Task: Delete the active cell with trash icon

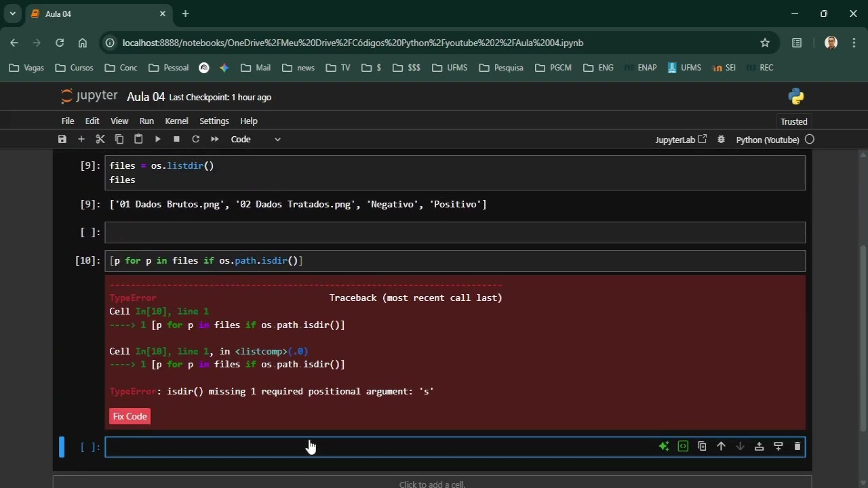Action: [x=797, y=446]
